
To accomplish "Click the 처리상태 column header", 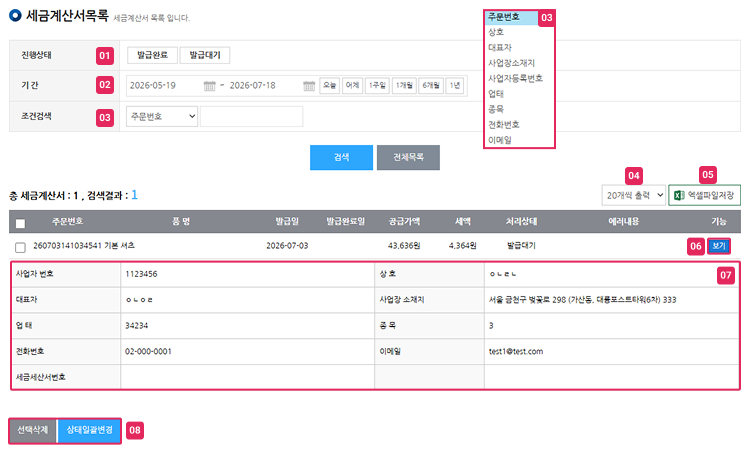I will point(521,221).
